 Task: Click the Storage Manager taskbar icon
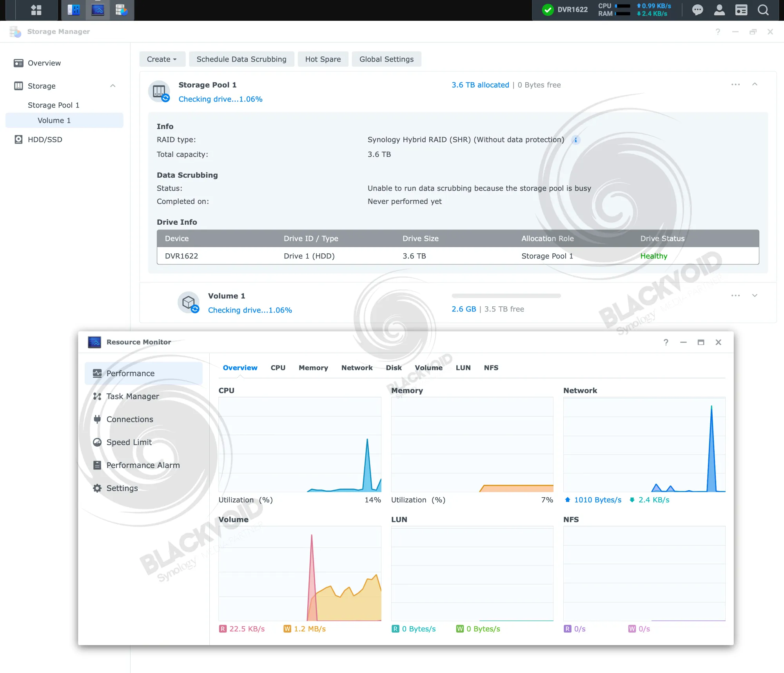pos(122,10)
